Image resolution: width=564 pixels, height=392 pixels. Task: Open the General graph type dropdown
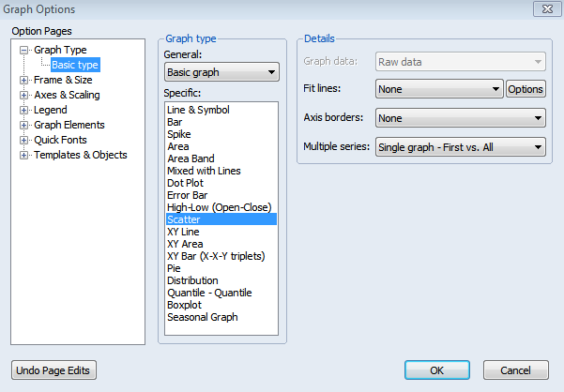coord(221,72)
